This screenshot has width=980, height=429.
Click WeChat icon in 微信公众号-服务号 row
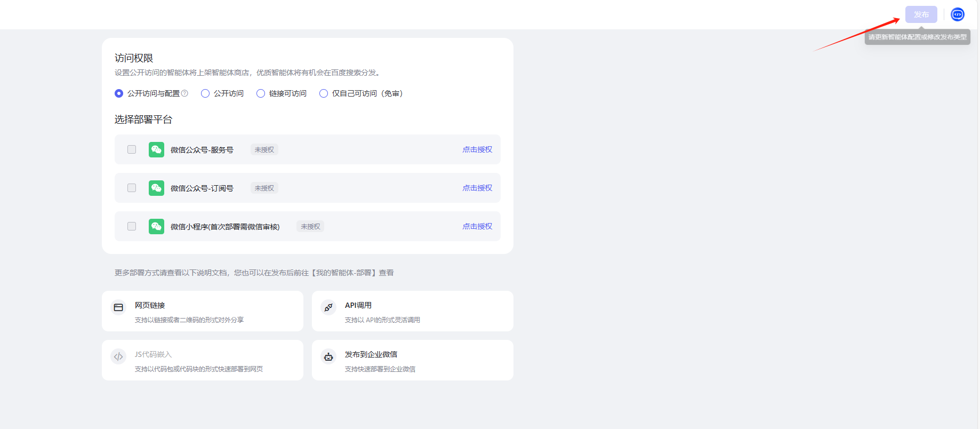156,149
